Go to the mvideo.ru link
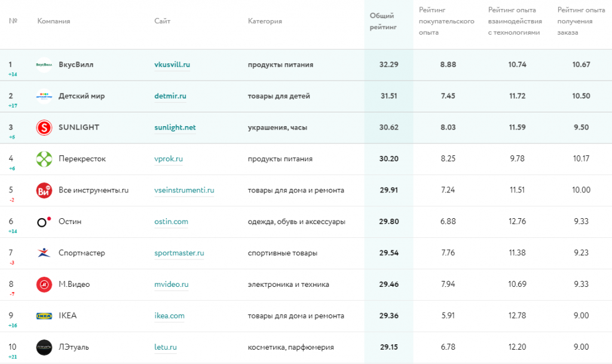This screenshot has width=612, height=364. point(171,285)
